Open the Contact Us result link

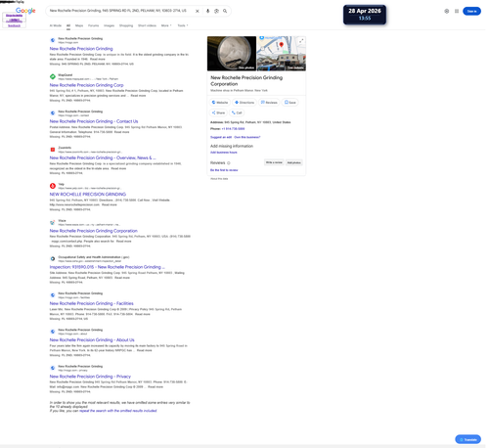(x=94, y=121)
